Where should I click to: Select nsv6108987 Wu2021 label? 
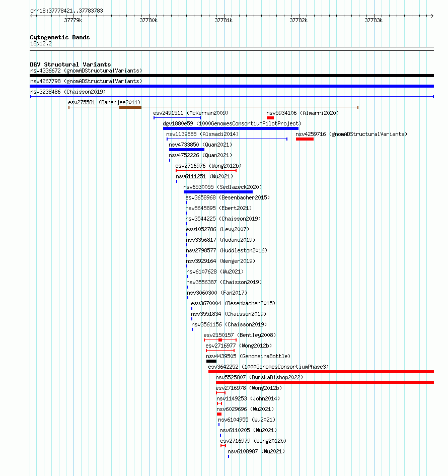[x=256, y=452]
